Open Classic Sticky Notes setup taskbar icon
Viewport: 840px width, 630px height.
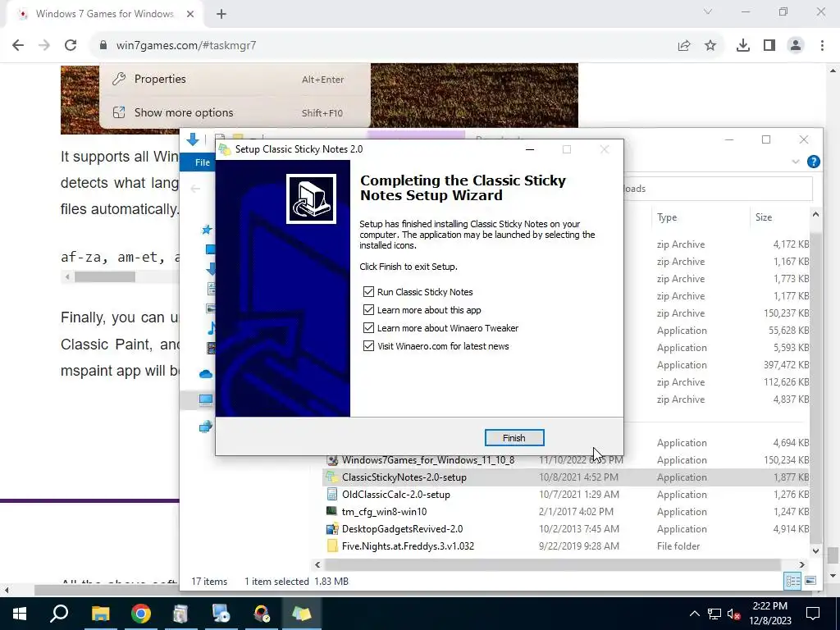click(302, 614)
